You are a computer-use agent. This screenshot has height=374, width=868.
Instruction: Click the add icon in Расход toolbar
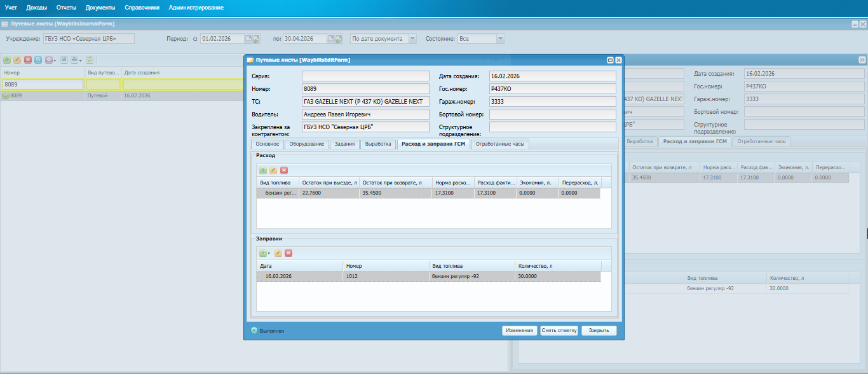[x=262, y=170]
